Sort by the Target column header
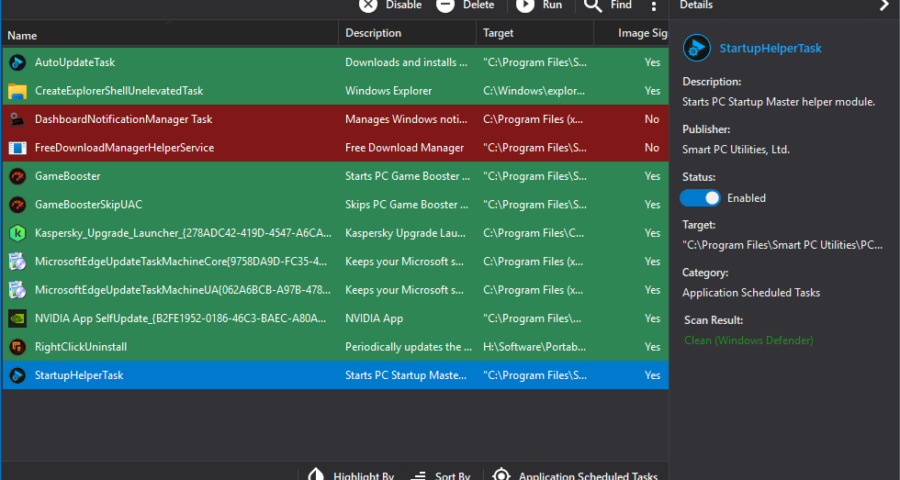 pyautogui.click(x=535, y=33)
